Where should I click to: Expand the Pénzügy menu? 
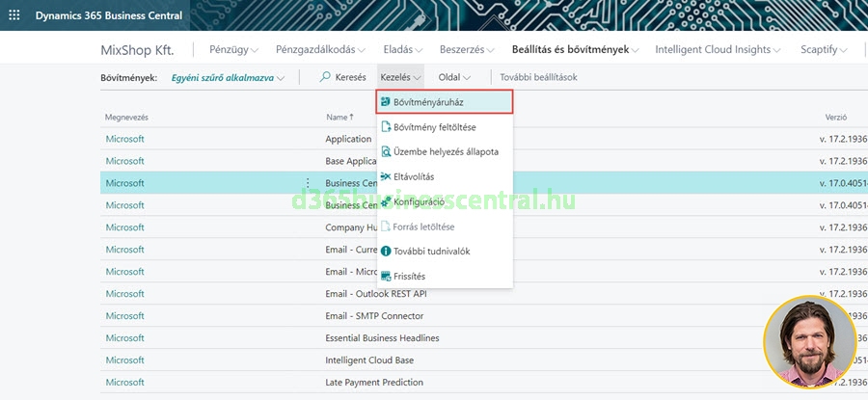click(x=233, y=50)
